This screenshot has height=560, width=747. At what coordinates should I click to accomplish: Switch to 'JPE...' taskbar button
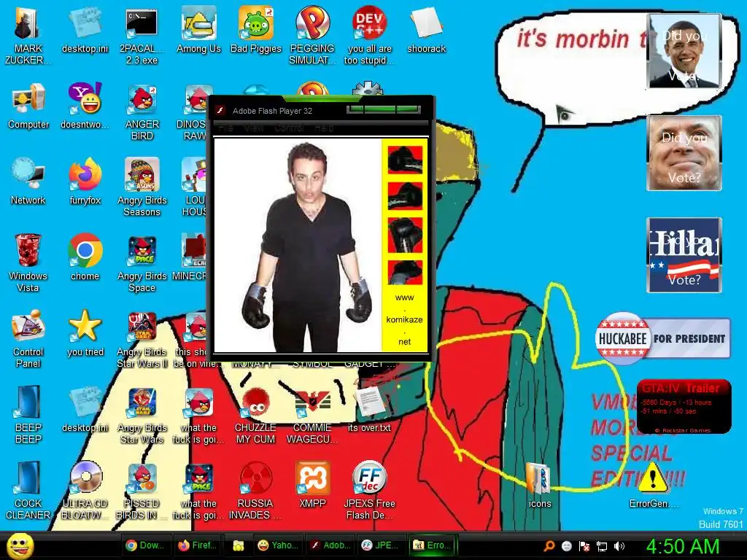point(381,545)
